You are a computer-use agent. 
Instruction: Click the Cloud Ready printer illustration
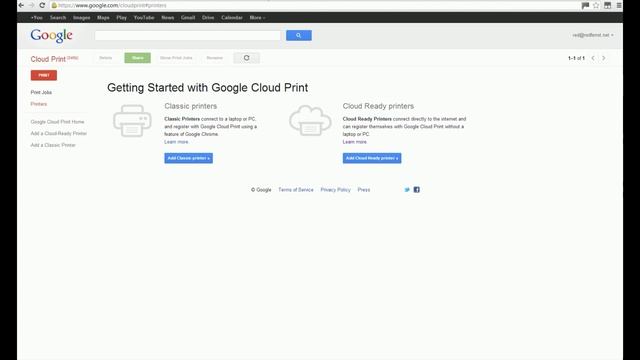(310, 120)
